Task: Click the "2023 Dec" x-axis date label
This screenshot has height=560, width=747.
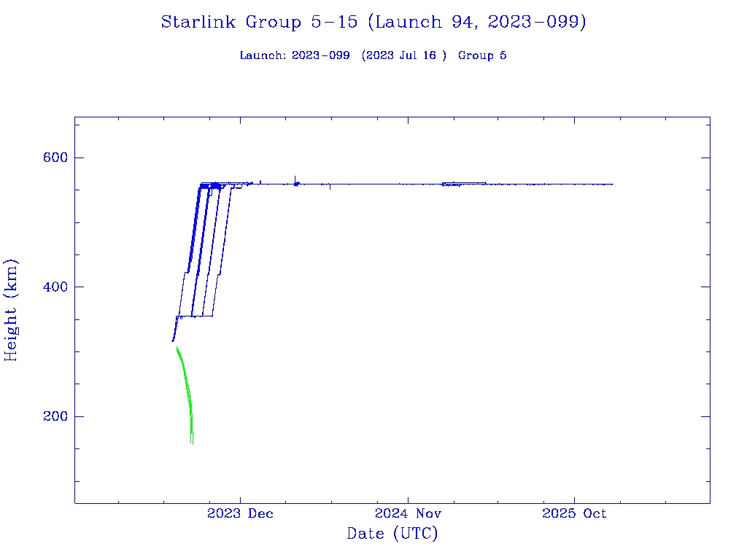Action: point(240,513)
